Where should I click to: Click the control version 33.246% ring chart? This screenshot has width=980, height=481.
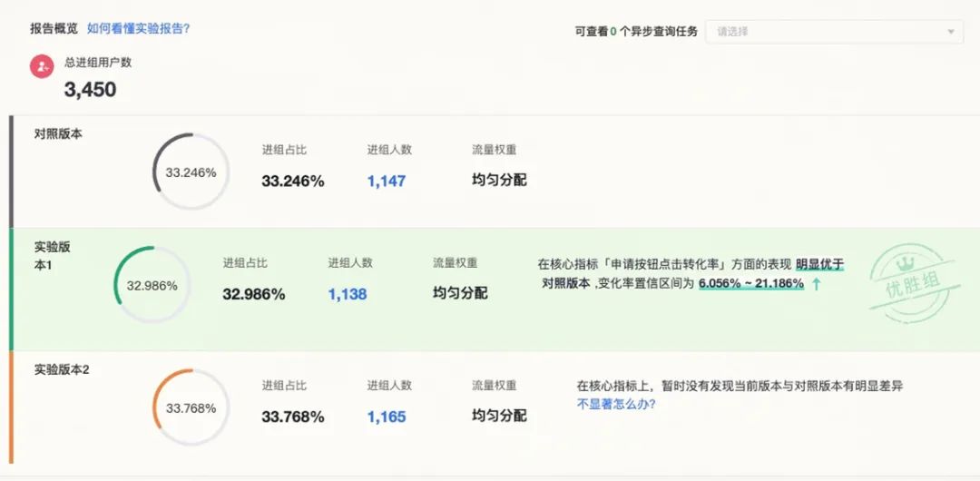tap(191, 172)
